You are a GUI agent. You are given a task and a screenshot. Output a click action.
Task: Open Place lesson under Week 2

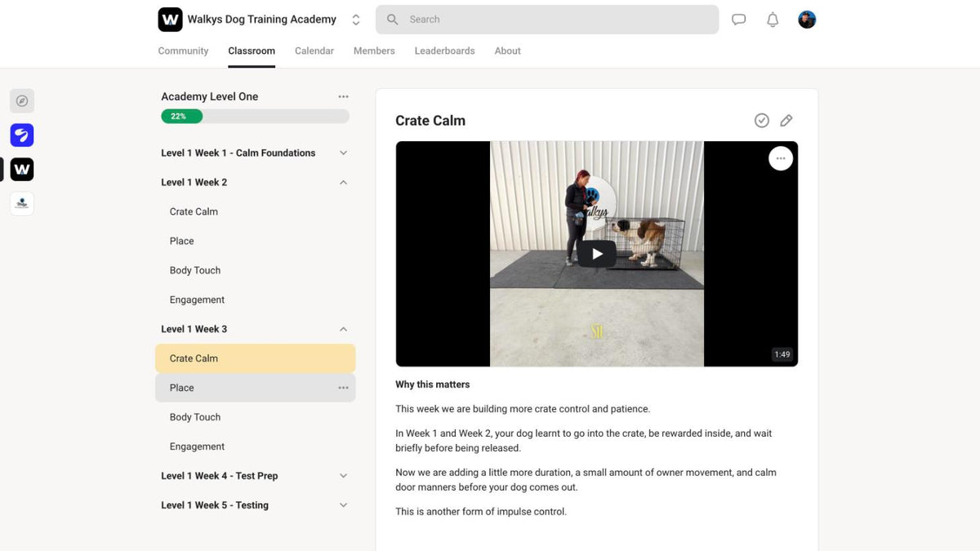tap(256, 241)
